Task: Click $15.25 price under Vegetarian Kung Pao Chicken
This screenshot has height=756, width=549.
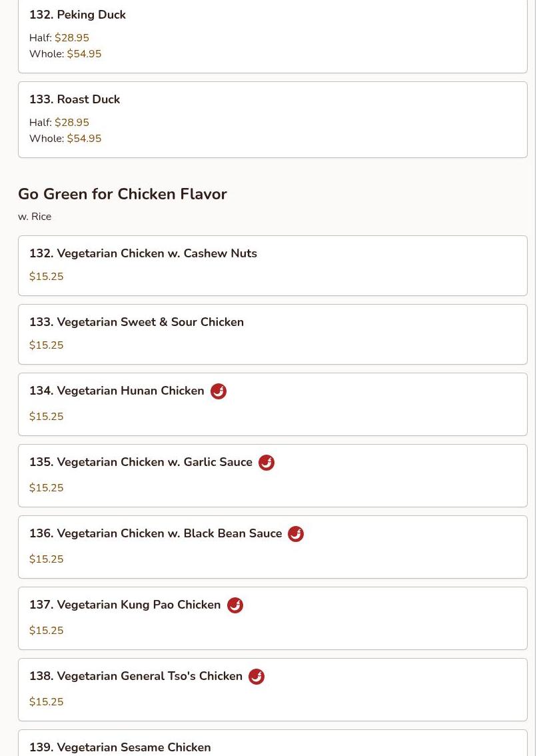Action: point(47,631)
